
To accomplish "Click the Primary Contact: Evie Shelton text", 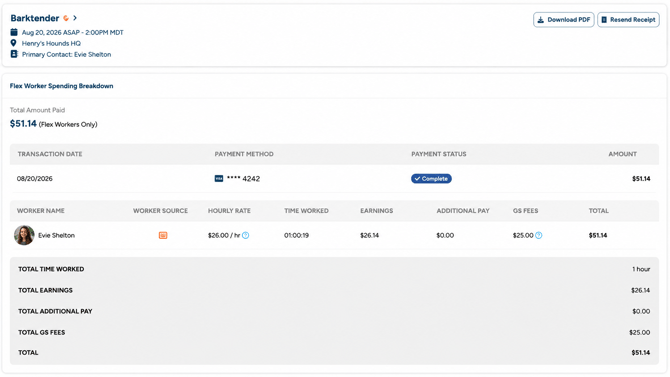I will pyautogui.click(x=66, y=54).
